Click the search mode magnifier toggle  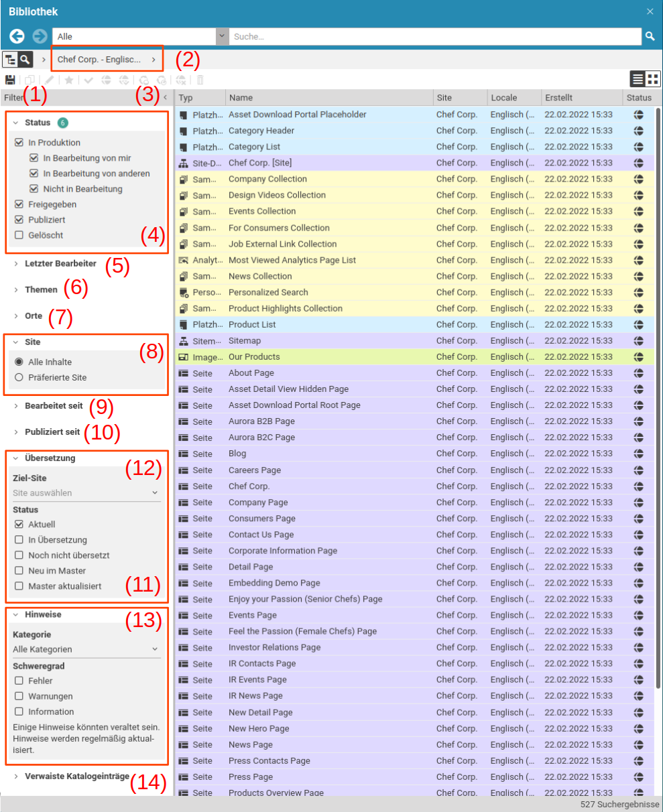(25, 60)
